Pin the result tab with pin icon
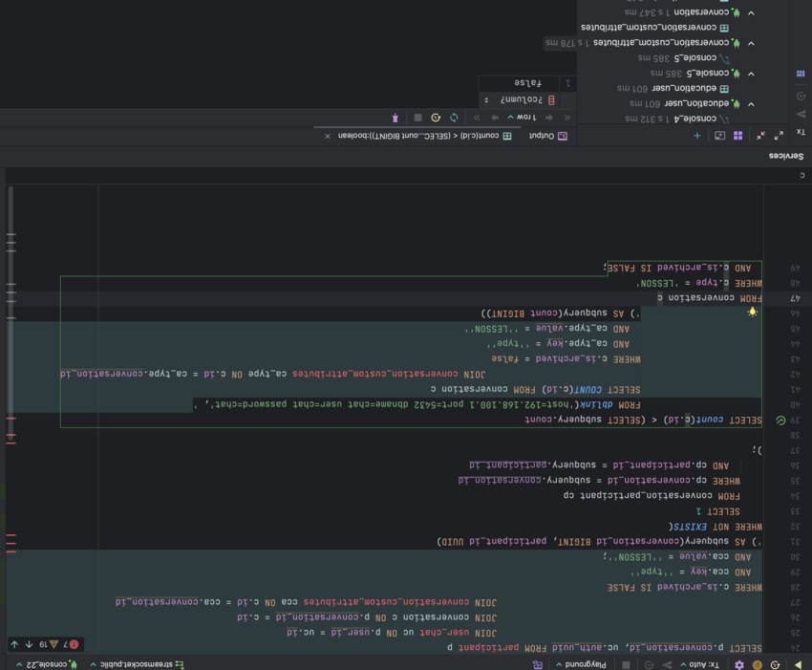The width and height of the screenshot is (812, 670). 395,118
